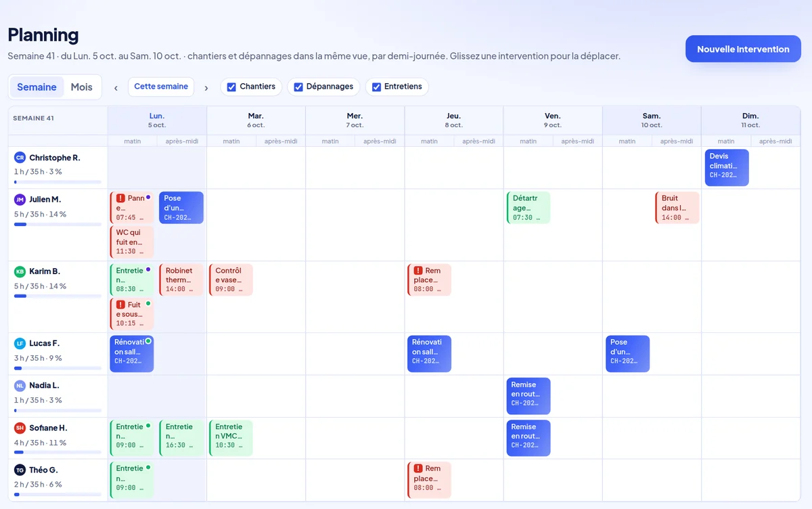The width and height of the screenshot is (812, 509).
Task: Click the Nouvelle intervention button
Action: [x=743, y=49]
